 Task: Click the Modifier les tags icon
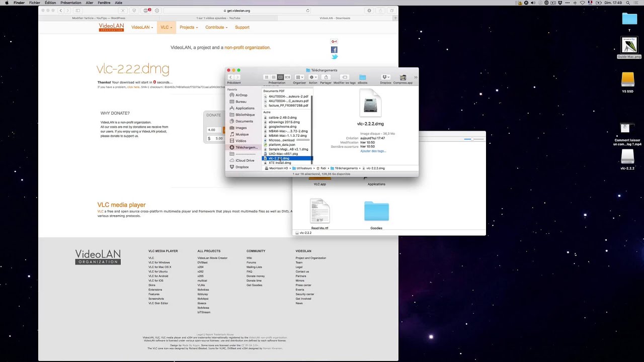[x=345, y=77]
